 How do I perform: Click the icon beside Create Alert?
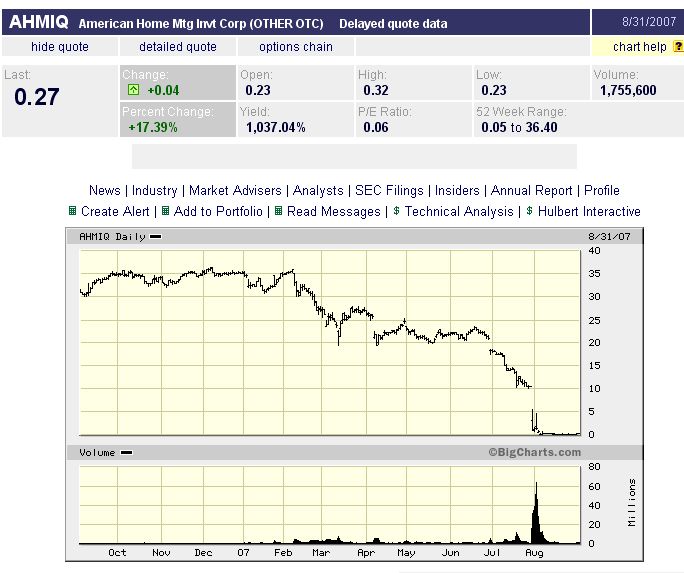(x=72, y=211)
